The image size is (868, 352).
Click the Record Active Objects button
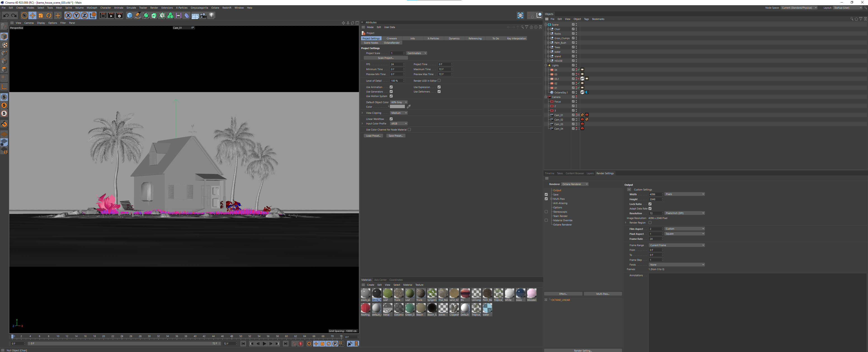294,344
